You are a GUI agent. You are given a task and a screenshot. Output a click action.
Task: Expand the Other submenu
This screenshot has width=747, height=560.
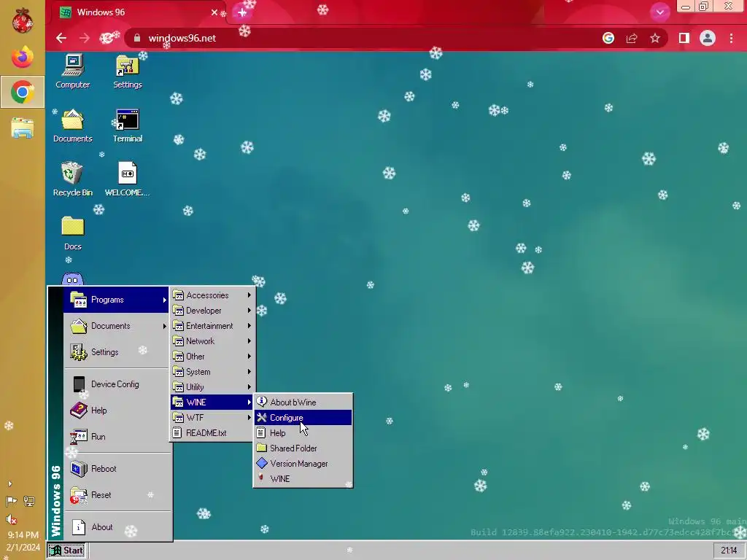point(212,356)
